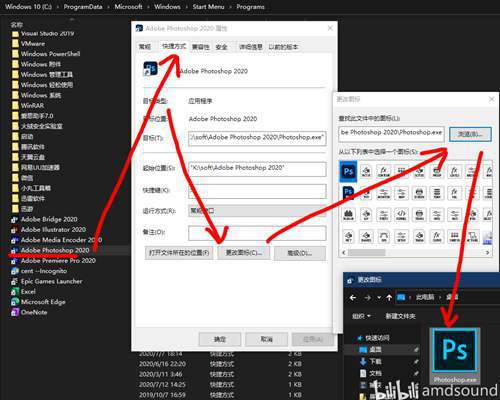Switch to the 安全 tab
The width and height of the screenshot is (500, 400).
pos(221,47)
